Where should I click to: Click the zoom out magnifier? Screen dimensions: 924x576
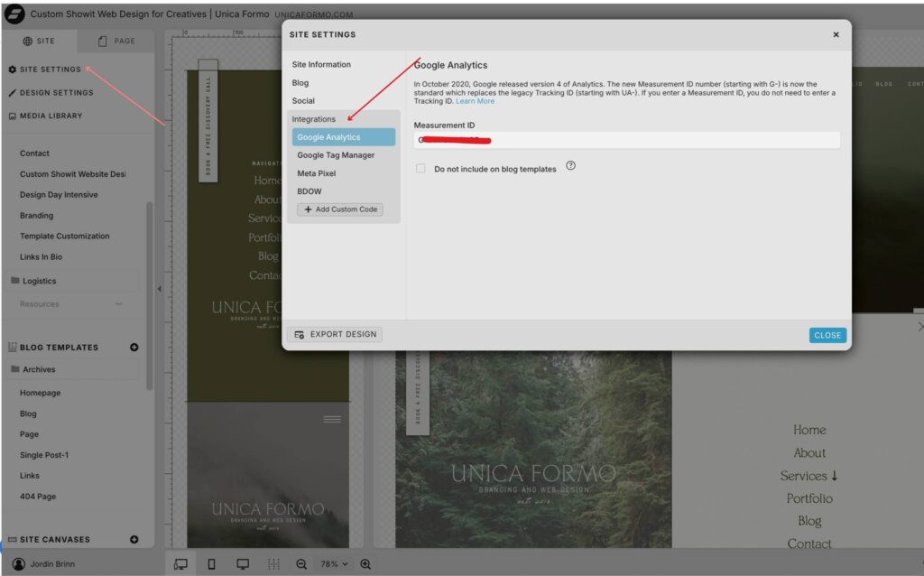[x=301, y=563]
